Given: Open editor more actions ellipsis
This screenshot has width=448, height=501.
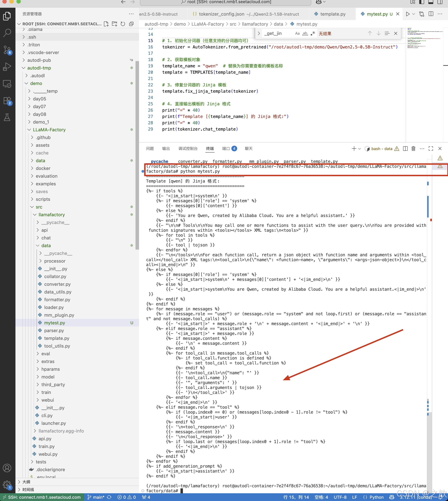Looking at the screenshot, I should [440, 14].
